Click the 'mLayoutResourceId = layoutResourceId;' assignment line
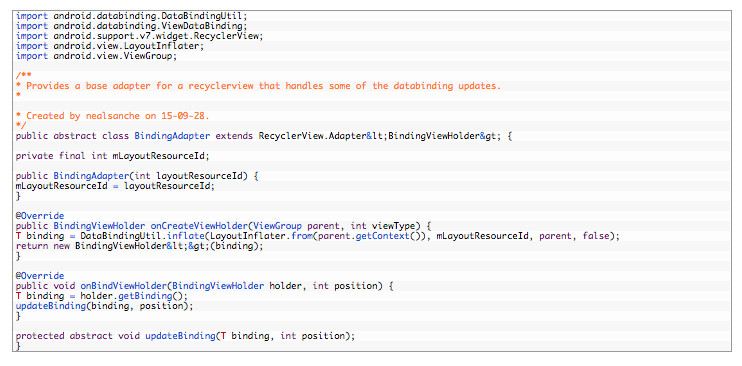This screenshot has width=742, height=366. pos(115,186)
